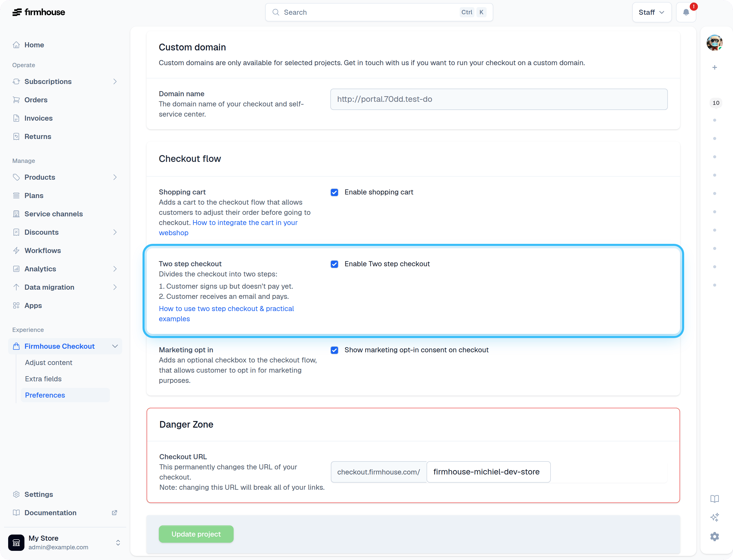This screenshot has width=733, height=560.
Task: Click the Orders cart icon
Action: tap(16, 100)
